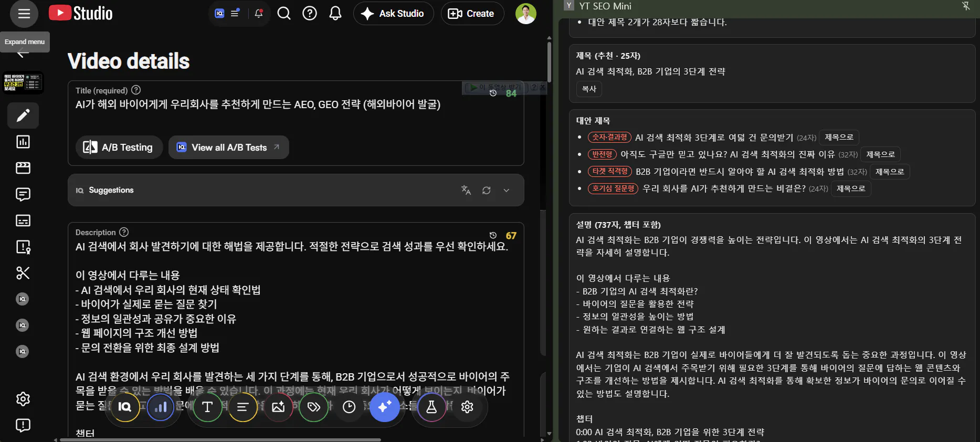The height and width of the screenshot is (442, 980).
Task: Apply the 타겟 직격형 alternative as title
Action: coord(890,172)
